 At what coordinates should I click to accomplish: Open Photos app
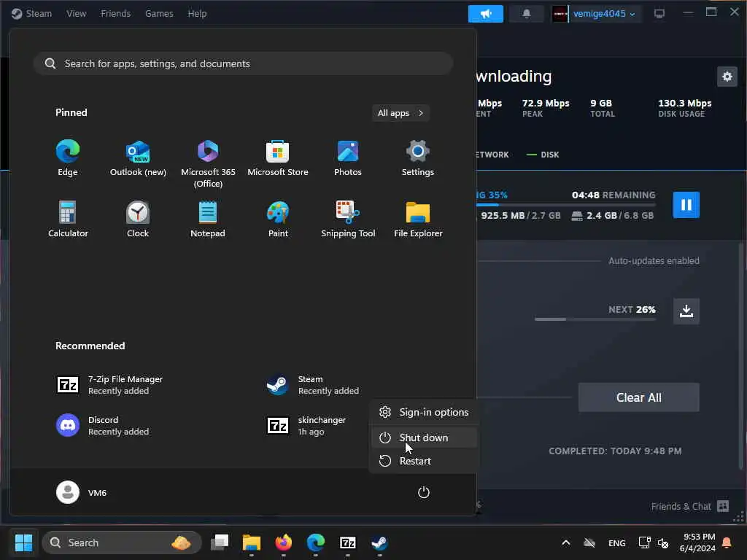click(x=348, y=158)
